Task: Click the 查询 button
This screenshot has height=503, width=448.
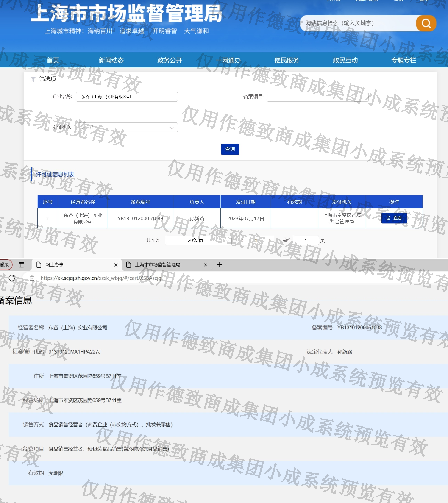Action: (x=230, y=149)
